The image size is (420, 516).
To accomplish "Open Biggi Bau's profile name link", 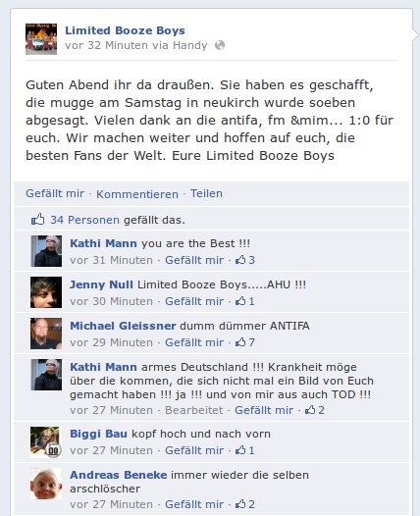I will pyautogui.click(x=98, y=434).
